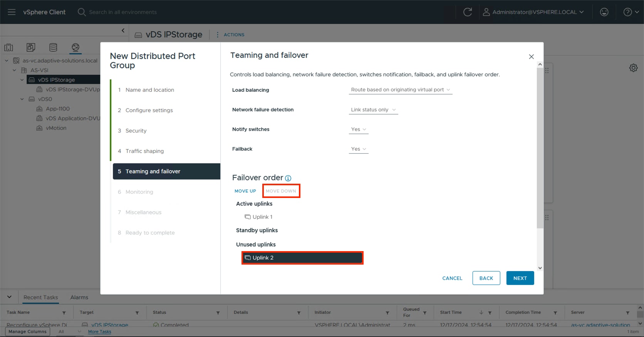Collapse the as-vc.adaptive-solutions.local tree node
The width and height of the screenshot is (644, 337).
(x=7, y=60)
